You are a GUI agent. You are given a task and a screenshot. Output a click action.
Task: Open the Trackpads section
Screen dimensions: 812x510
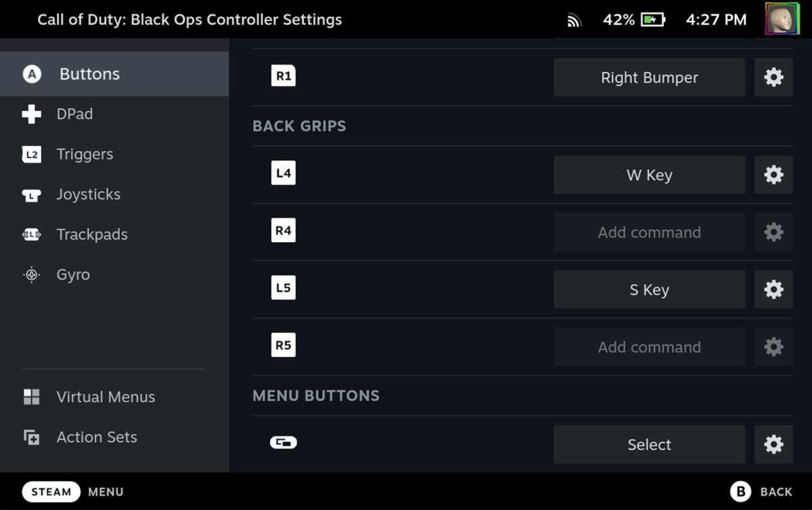[92, 235]
